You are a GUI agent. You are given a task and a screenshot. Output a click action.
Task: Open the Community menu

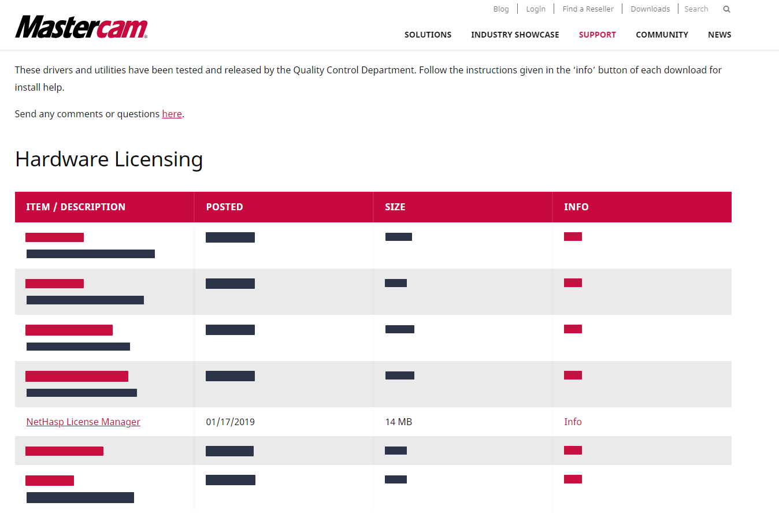click(662, 35)
